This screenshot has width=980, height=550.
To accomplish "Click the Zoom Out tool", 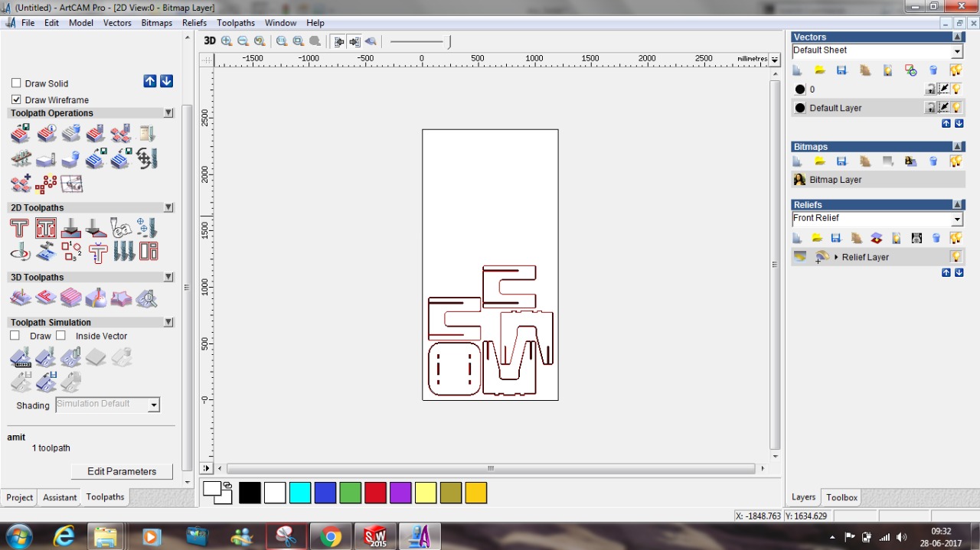I will tap(243, 41).
